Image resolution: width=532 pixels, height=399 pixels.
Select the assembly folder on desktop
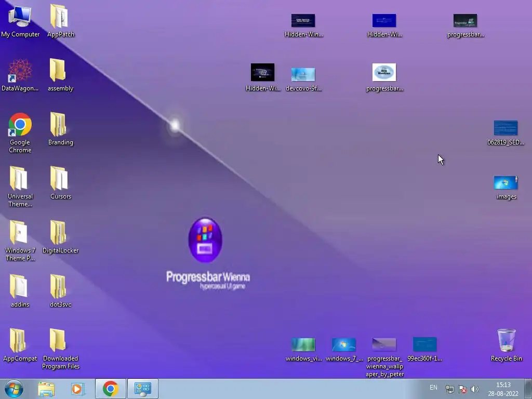(x=60, y=75)
